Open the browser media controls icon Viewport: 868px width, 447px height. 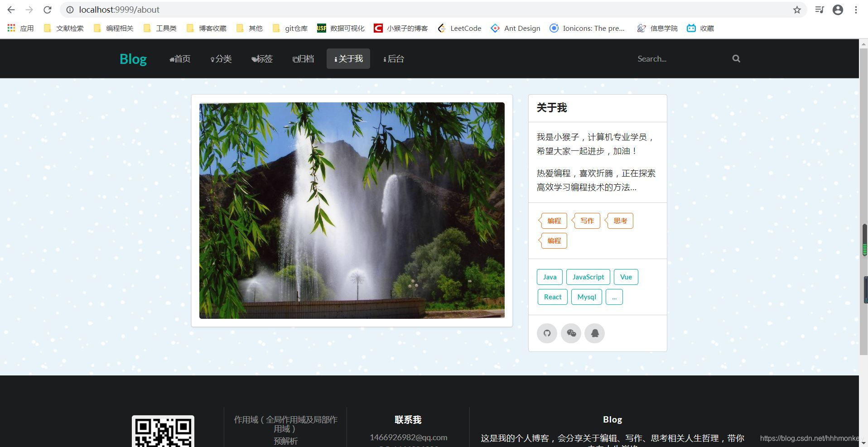coord(819,10)
